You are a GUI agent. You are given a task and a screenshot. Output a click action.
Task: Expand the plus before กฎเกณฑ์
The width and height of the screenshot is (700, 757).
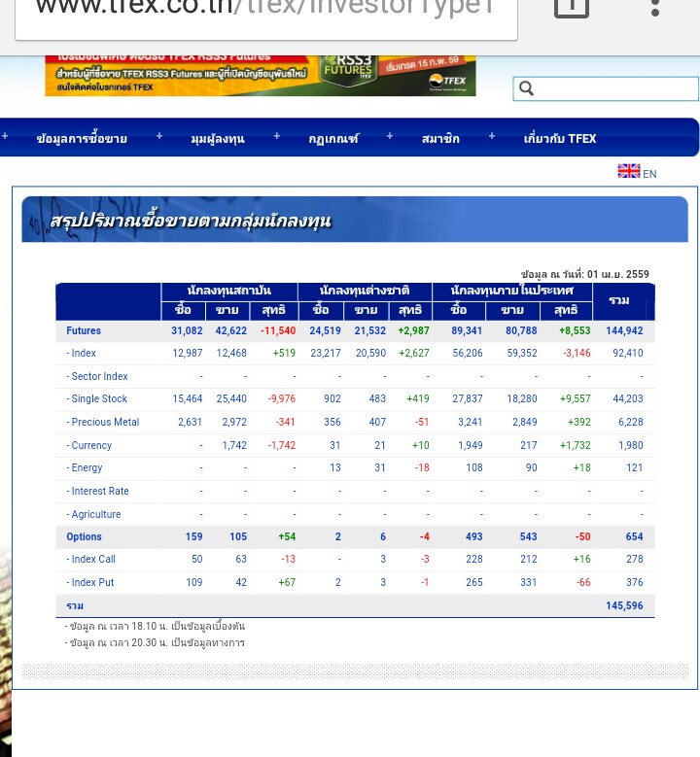pos(277,137)
